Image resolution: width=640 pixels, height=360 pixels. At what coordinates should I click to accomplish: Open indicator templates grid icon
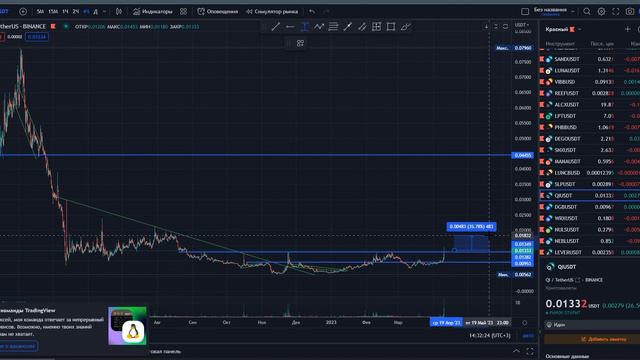(184, 11)
